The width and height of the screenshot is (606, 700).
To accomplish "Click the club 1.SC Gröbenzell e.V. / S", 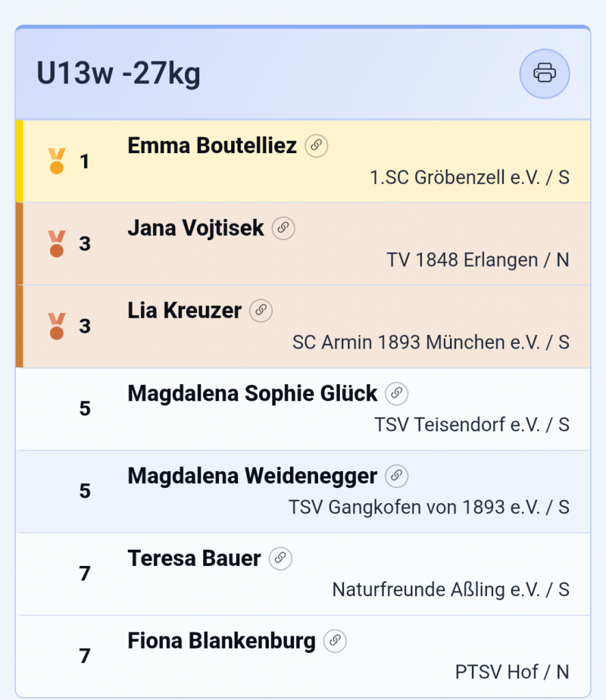I will [469, 177].
